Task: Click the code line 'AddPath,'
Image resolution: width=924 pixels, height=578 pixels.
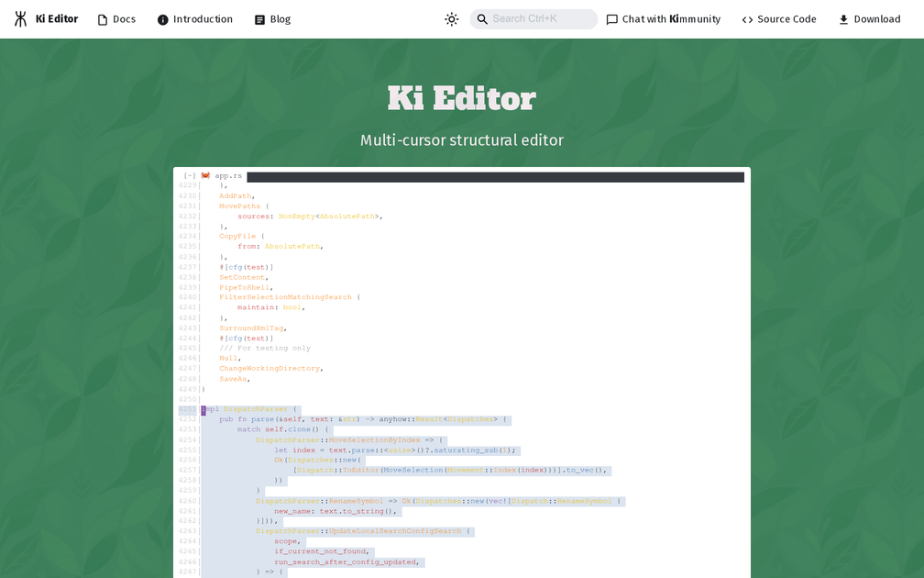Action: pyautogui.click(x=236, y=195)
